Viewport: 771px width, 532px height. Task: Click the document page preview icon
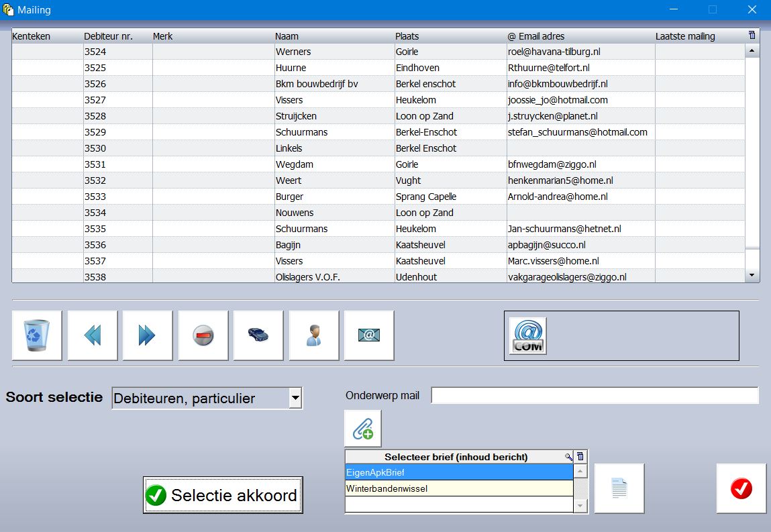(619, 488)
